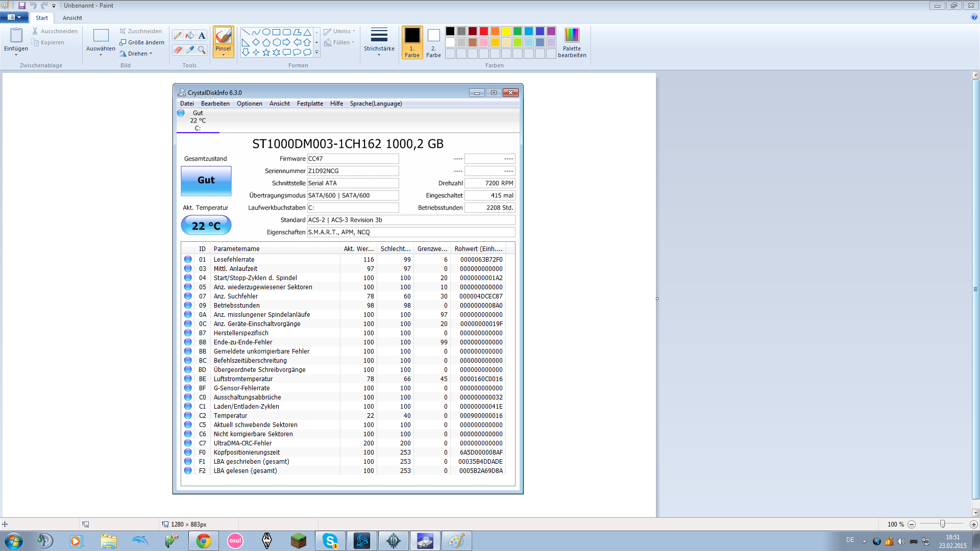The image size is (980, 551).
Task: Pick the red color swatch
Action: click(483, 31)
